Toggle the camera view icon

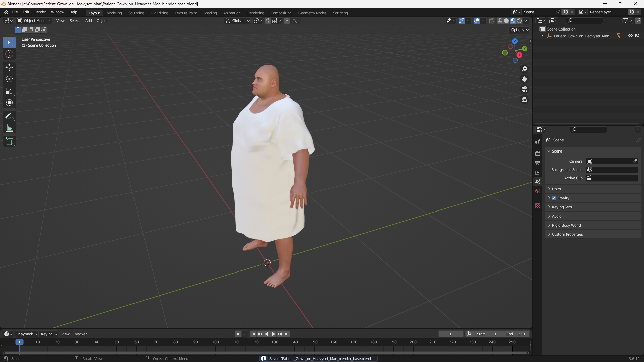tap(524, 89)
